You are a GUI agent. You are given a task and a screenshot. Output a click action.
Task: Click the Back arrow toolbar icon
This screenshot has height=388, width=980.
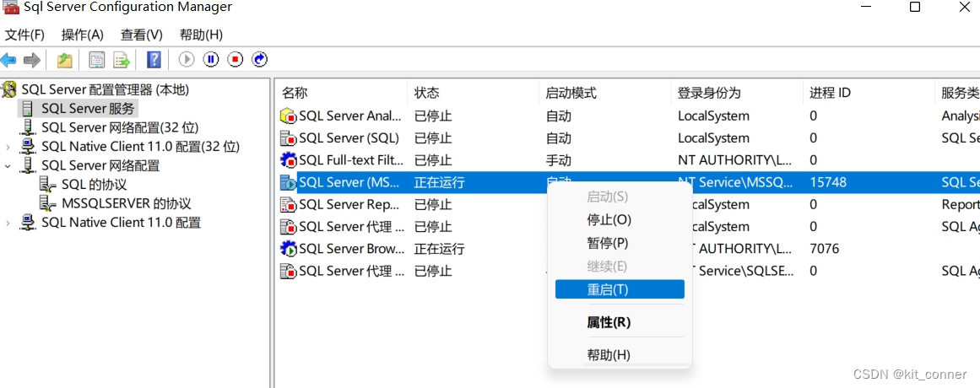[8, 60]
